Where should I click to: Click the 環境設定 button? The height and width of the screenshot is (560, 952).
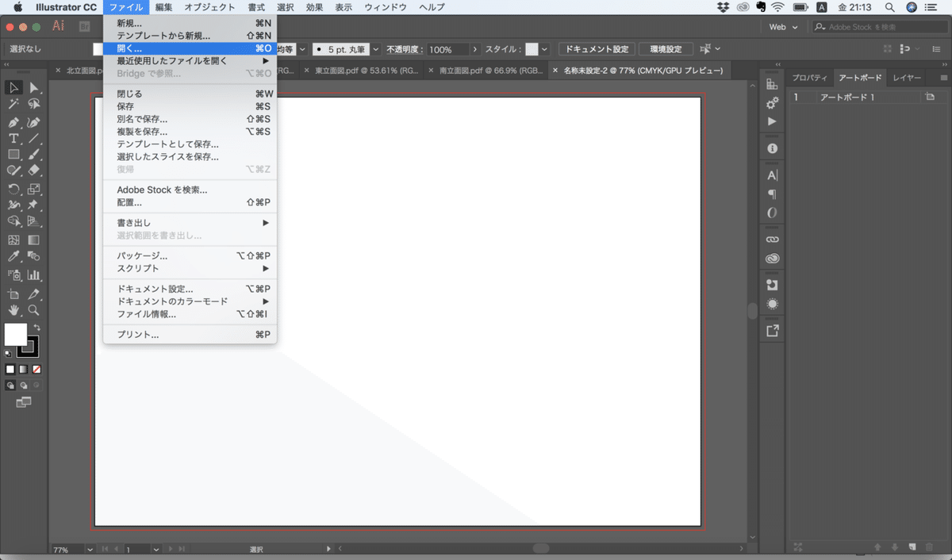(665, 49)
